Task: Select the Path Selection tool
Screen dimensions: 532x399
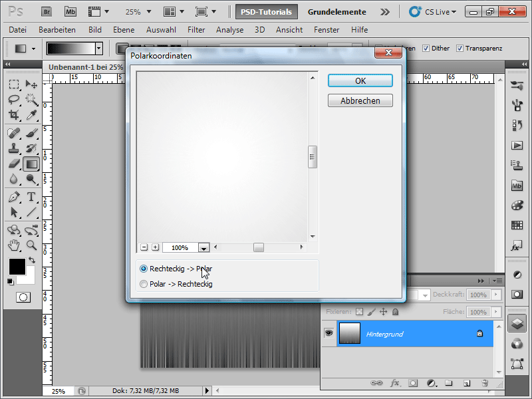Action: tap(14, 212)
